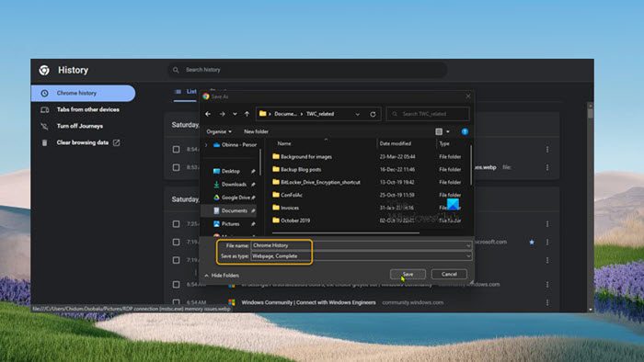644x362 pixels.
Task: Switch to the List tab
Action: point(186,92)
